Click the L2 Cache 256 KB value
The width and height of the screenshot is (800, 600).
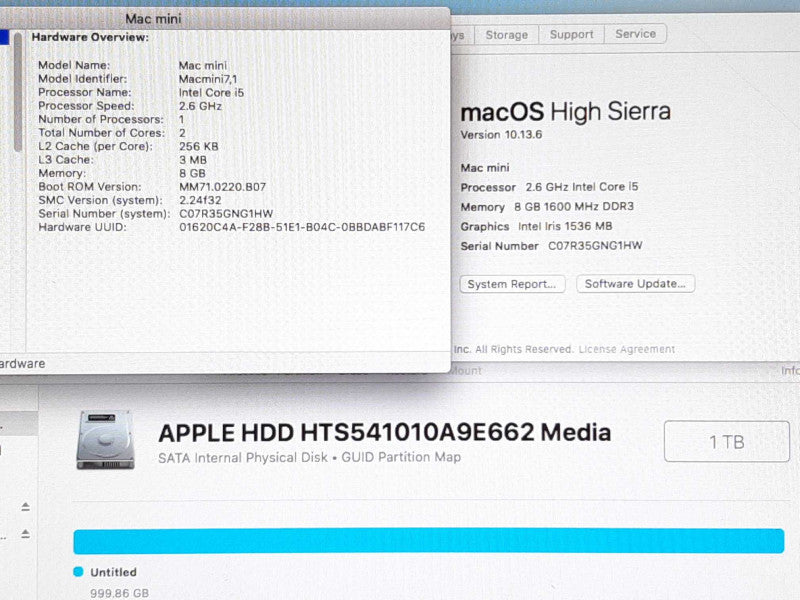[x=198, y=146]
